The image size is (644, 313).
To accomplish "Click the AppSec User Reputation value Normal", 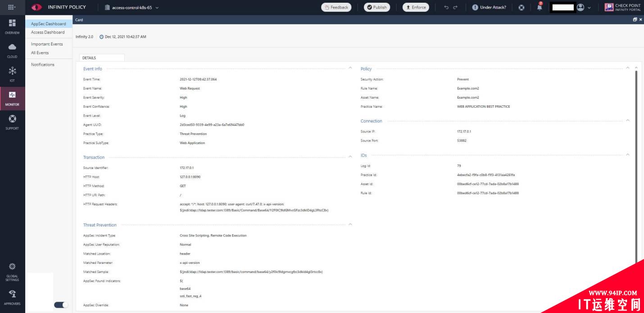I will 185,245.
